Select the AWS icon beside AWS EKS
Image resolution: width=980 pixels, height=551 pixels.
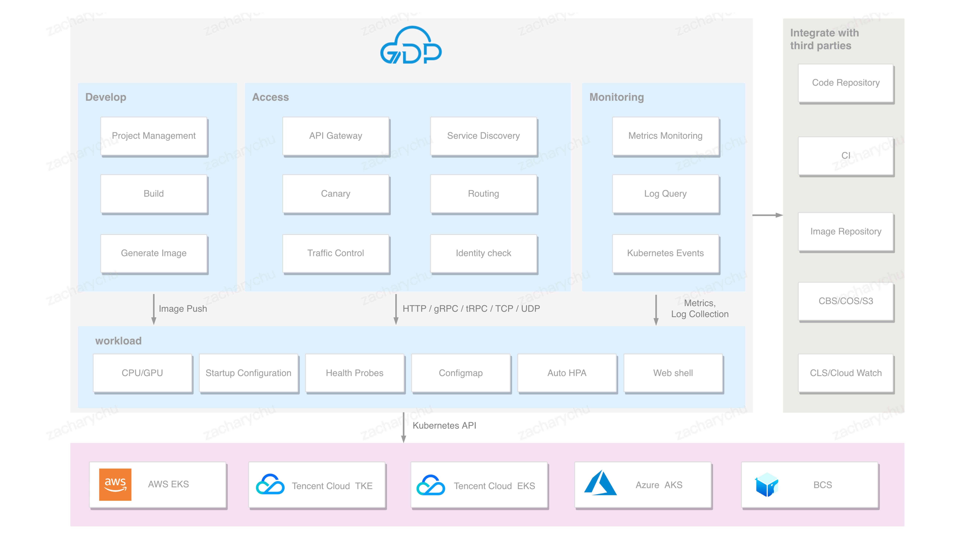(x=115, y=484)
